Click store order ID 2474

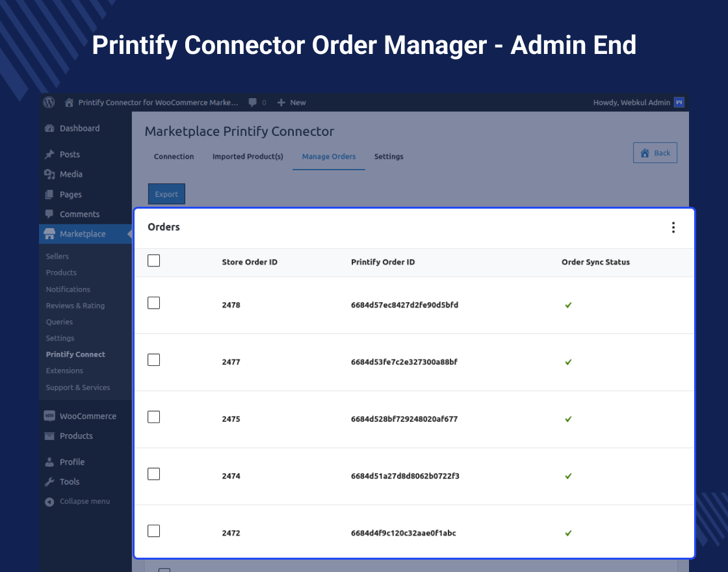tap(231, 476)
